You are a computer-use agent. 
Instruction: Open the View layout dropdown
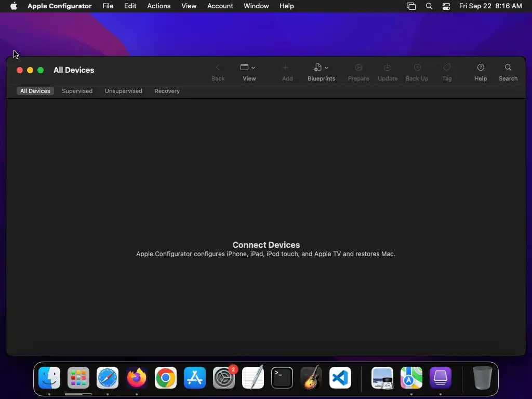[x=248, y=68]
